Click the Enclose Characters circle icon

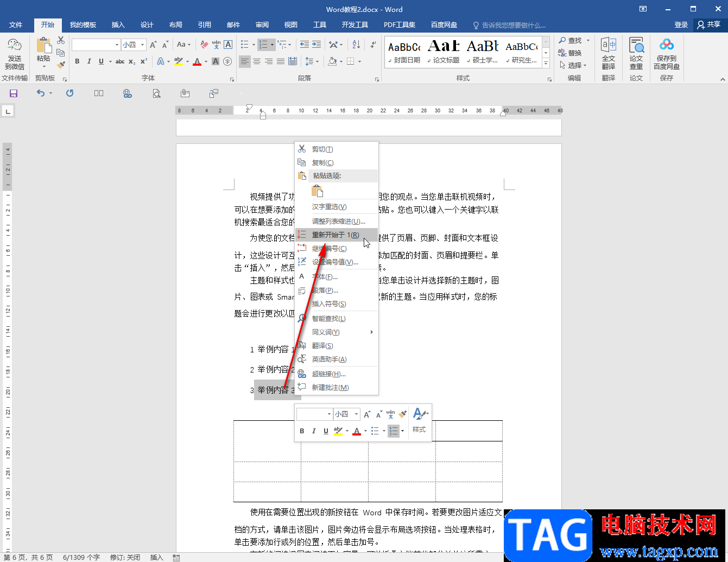coord(227,61)
